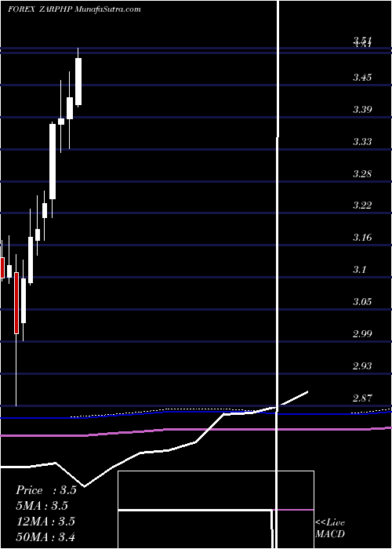Click the 3.16 price axis label

point(362,238)
